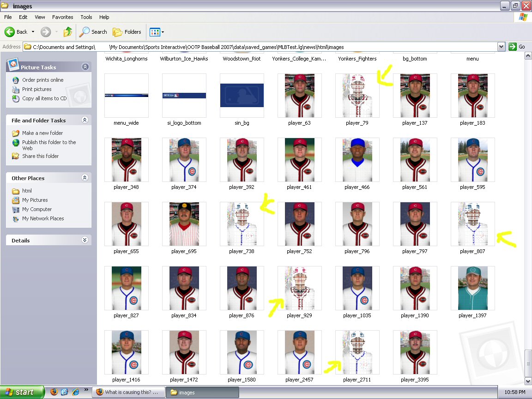
Task: Collapse the Picture Tasks panel
Action: [85, 67]
